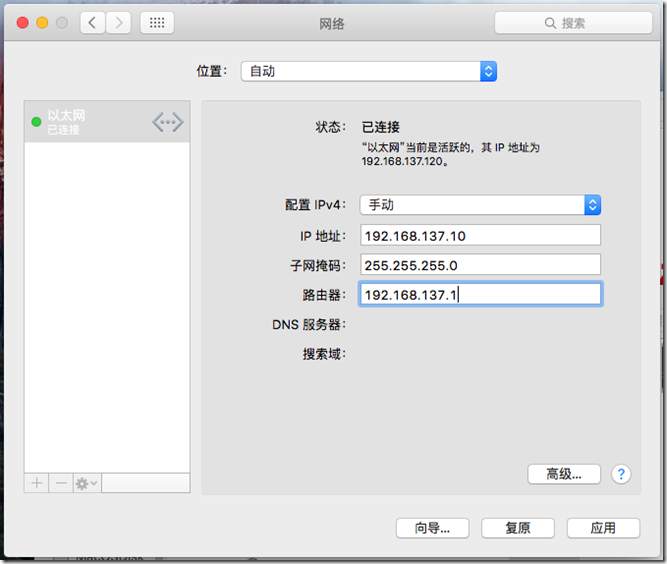Viewport: 667px width, 564px height.
Task: Click the 高级 advanced button
Action: coord(564,474)
